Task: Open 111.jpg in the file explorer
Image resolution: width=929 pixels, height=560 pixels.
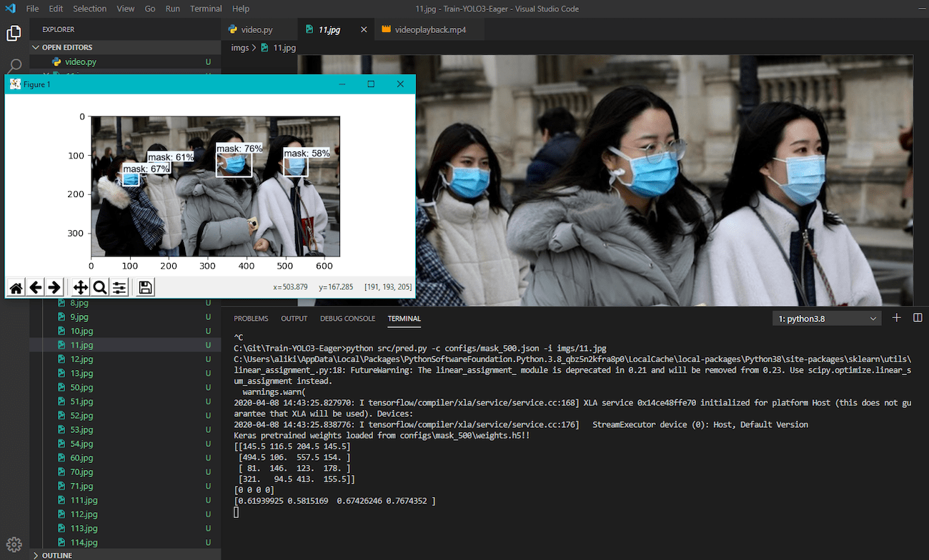Action: click(x=125, y=500)
